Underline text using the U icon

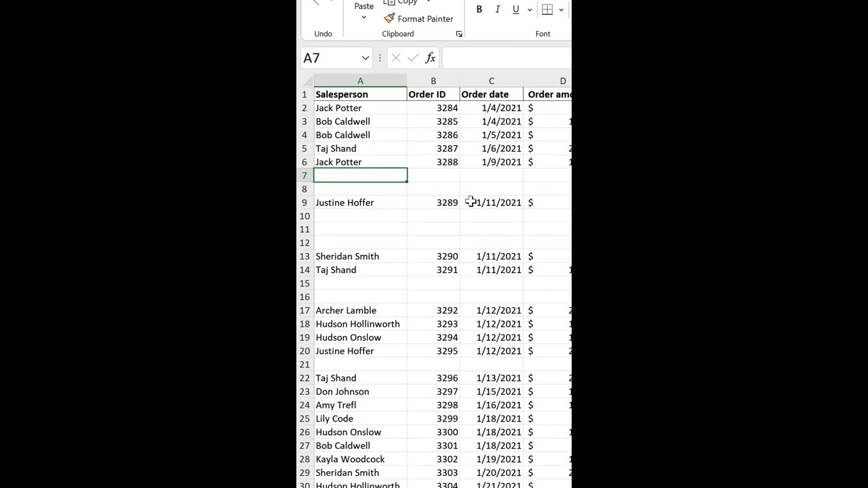tap(515, 9)
